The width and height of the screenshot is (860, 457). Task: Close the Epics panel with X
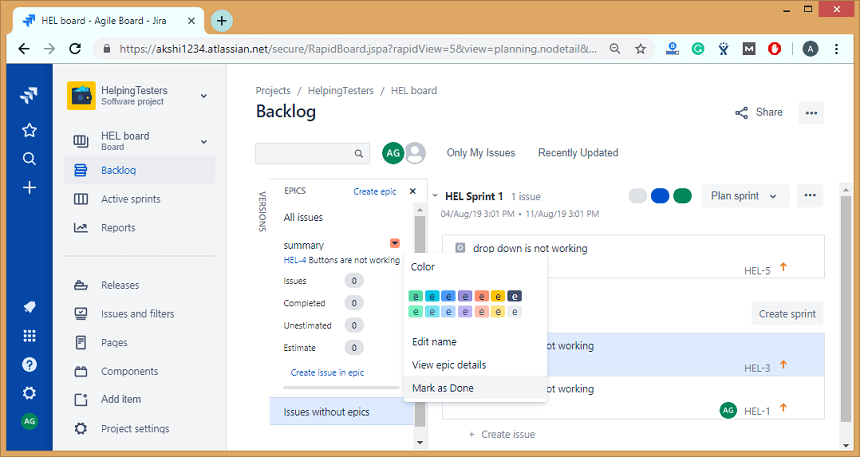(x=412, y=191)
